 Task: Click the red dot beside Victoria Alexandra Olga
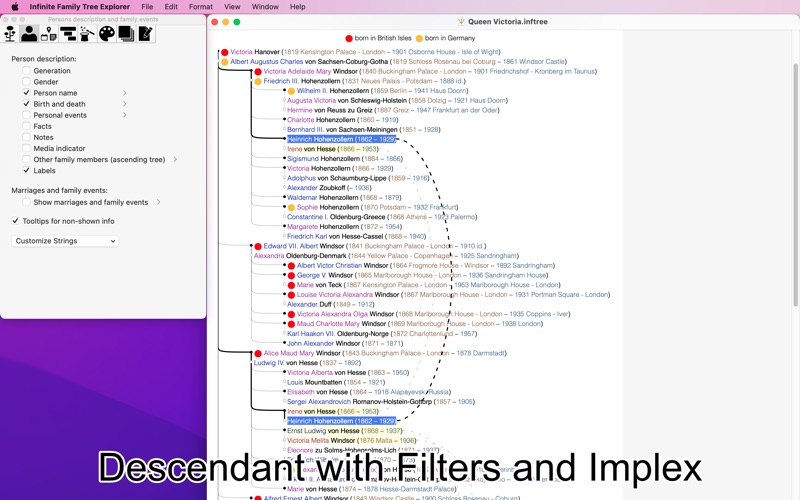(291, 314)
